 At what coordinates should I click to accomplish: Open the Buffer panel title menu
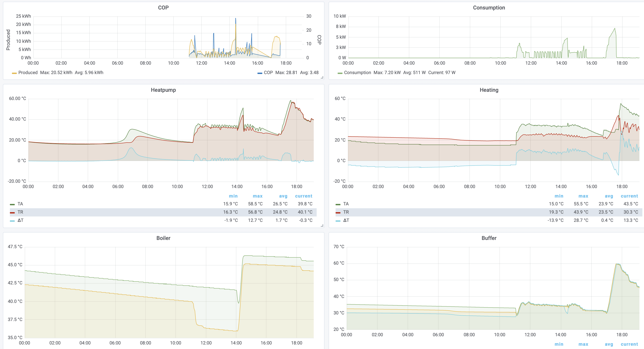click(x=489, y=238)
